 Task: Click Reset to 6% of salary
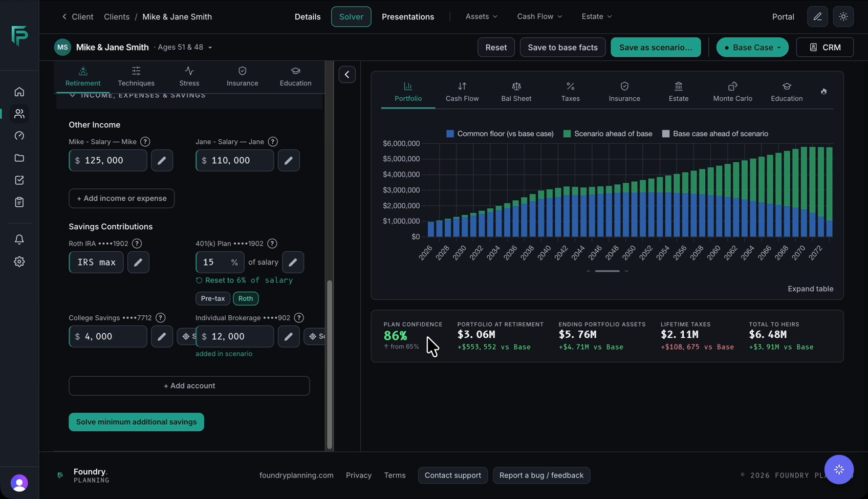(244, 280)
